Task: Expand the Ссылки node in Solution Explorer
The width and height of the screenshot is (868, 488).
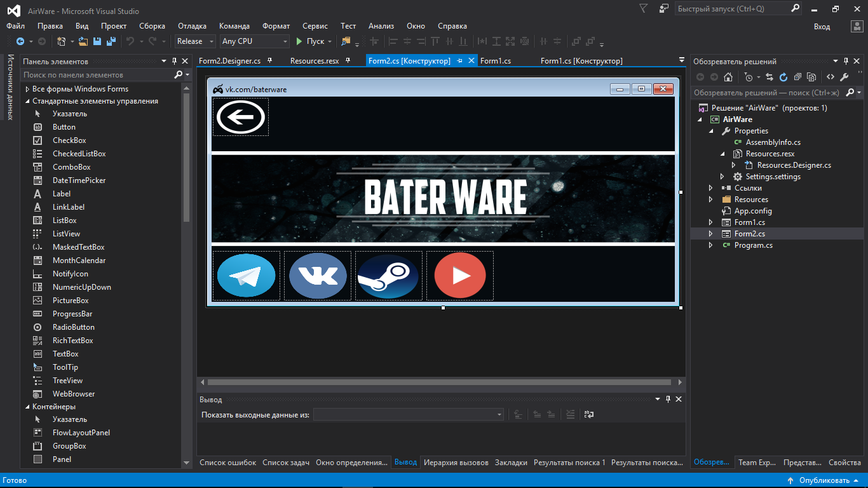Action: (711, 188)
